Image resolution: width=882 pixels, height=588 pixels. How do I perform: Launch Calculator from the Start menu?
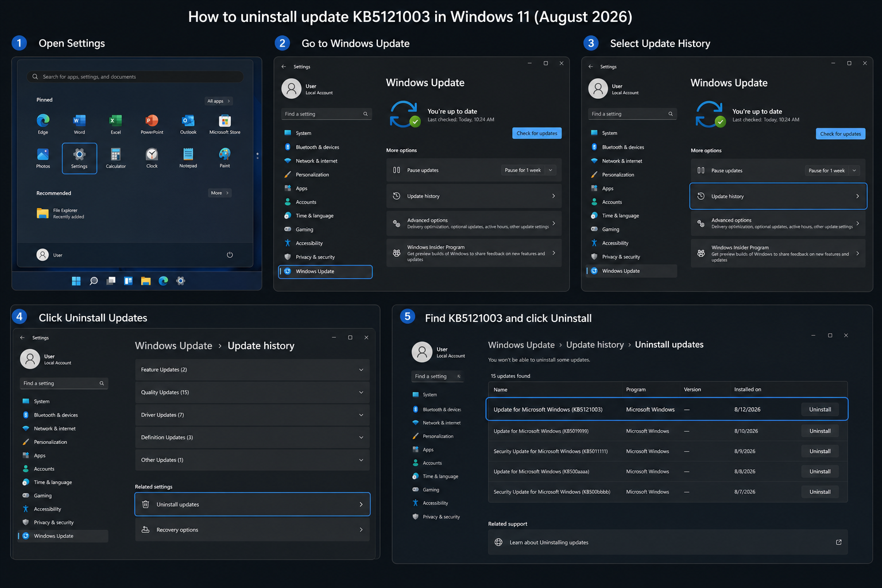tap(115, 157)
